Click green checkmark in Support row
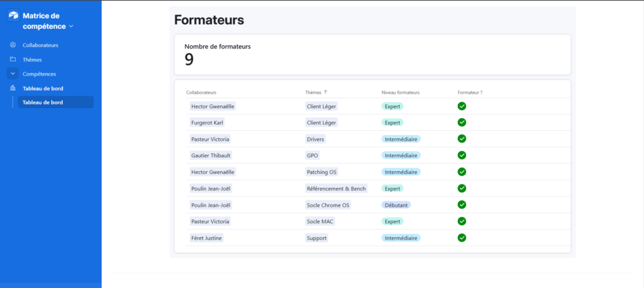The image size is (644, 288). [462, 238]
